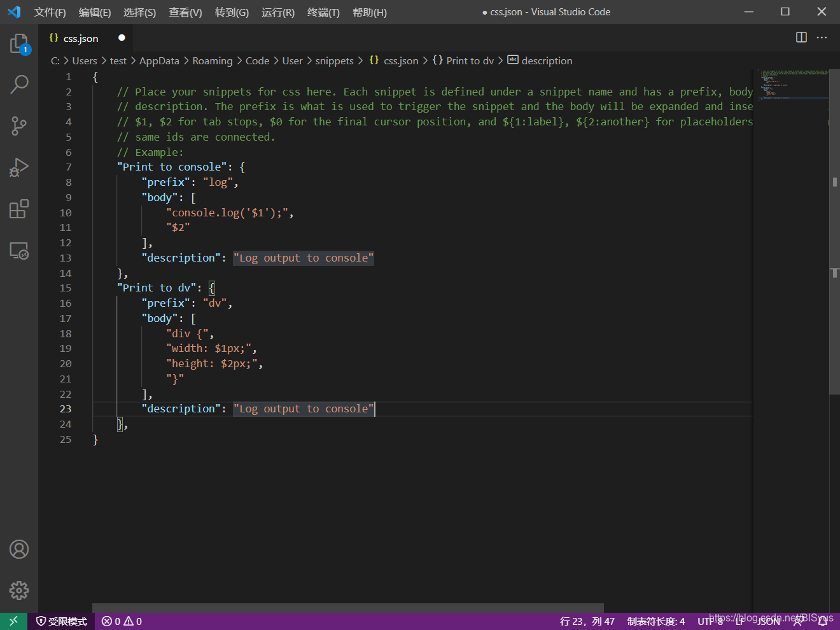Open the Extensions view
This screenshot has width=840, height=630.
[19, 209]
